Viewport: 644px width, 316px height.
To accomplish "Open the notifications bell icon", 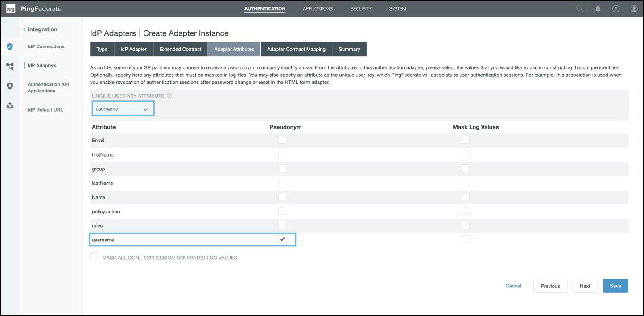I will (x=598, y=9).
